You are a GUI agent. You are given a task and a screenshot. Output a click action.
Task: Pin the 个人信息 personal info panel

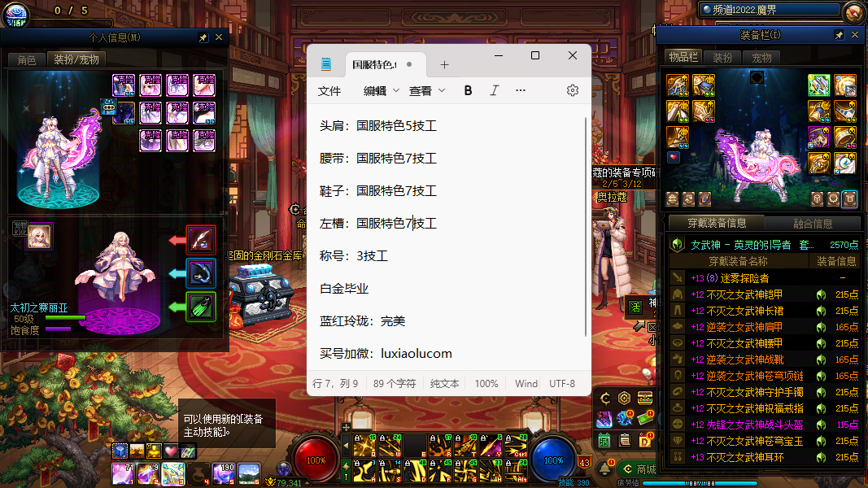[203, 37]
